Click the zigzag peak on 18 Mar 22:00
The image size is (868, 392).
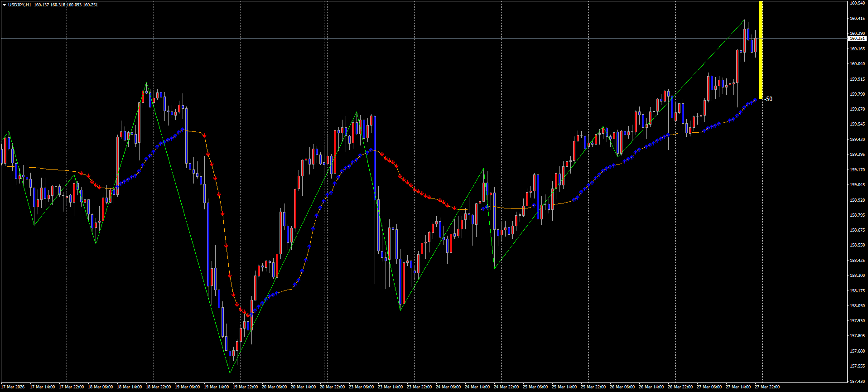click(146, 83)
